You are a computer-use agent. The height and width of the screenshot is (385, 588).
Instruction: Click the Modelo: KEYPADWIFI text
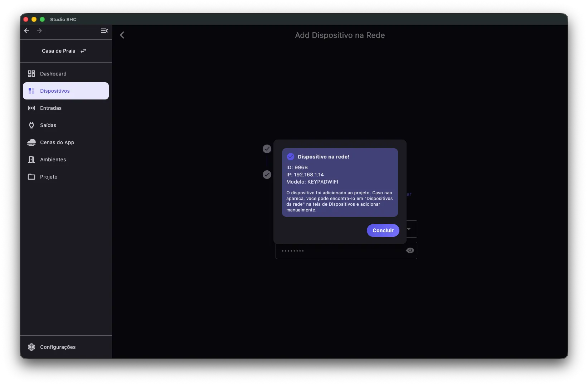(x=312, y=182)
